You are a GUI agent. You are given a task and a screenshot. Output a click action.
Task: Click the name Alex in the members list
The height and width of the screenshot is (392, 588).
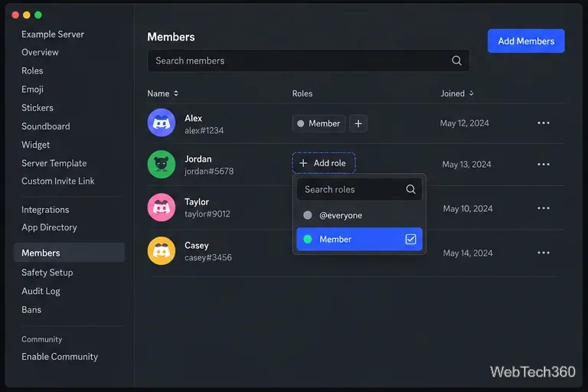point(193,118)
